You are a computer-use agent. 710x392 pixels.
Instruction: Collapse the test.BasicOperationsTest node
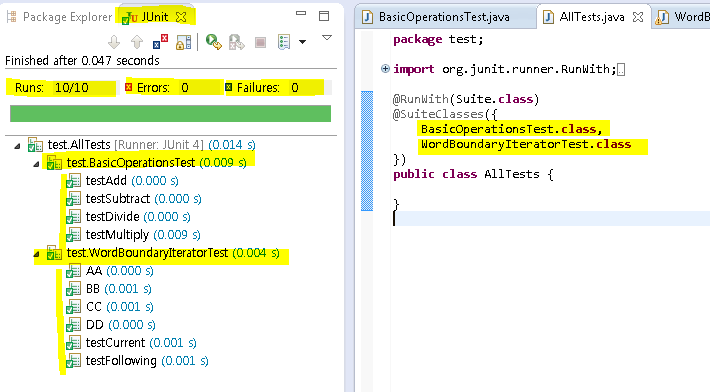point(36,164)
